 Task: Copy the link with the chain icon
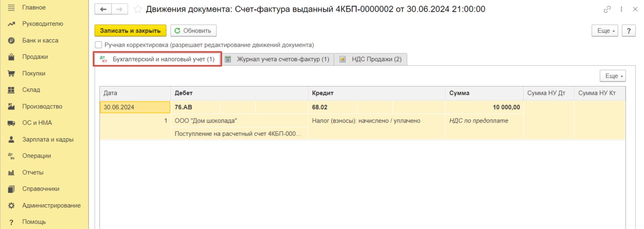pyautogui.click(x=607, y=9)
